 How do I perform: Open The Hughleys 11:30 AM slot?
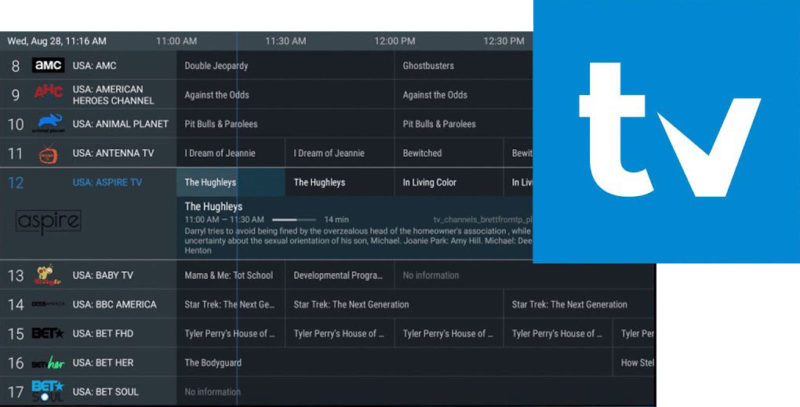point(340,182)
